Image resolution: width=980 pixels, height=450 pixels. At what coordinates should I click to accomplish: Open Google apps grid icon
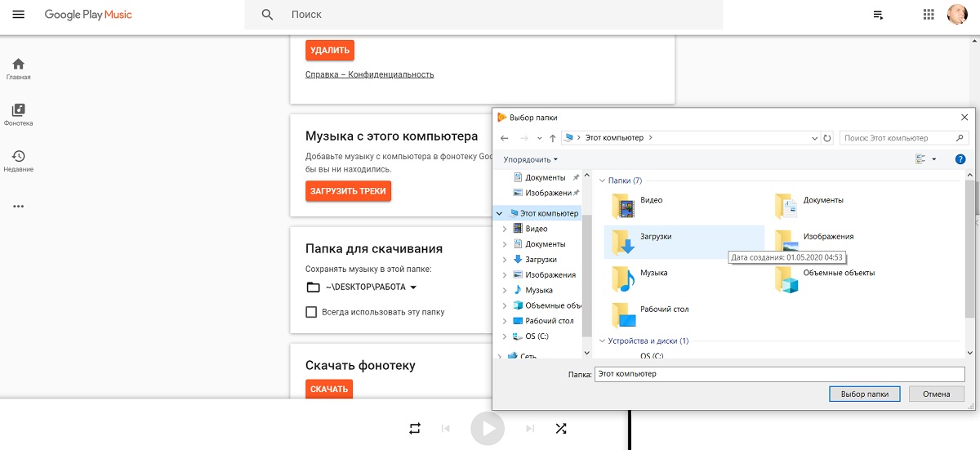(929, 15)
